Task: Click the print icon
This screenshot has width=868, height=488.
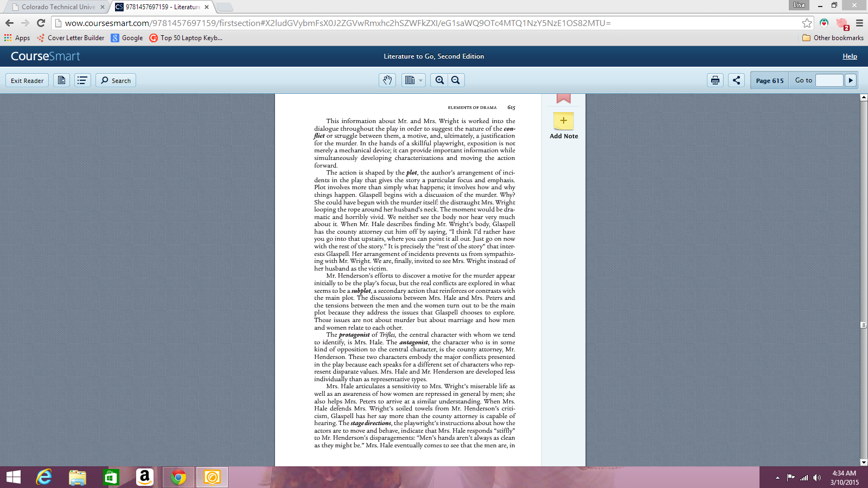Action: pos(715,80)
